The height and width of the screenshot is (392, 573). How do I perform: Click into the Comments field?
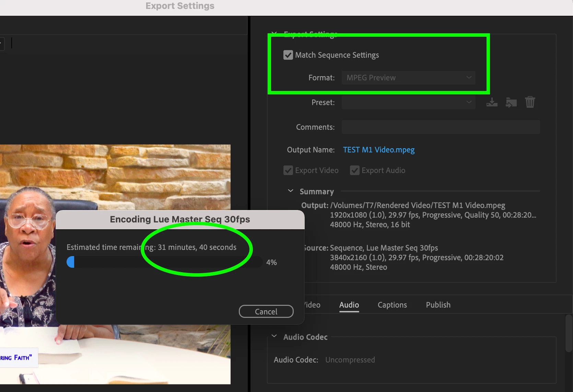pos(441,127)
